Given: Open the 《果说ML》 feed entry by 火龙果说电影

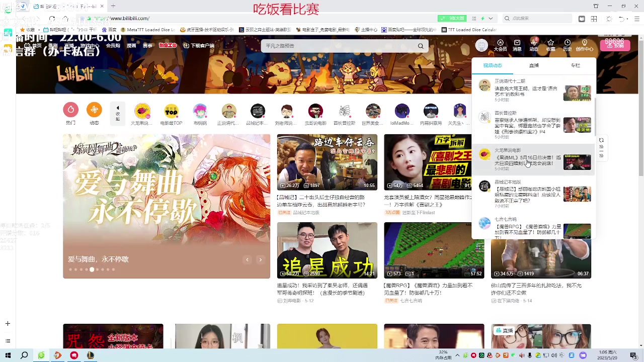Looking at the screenshot, I should [x=533, y=160].
